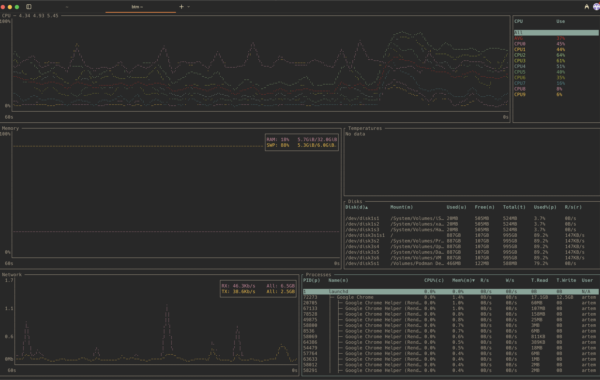The image size is (600, 380).
Task: Select CPU5 in the CPU legend
Action: pyautogui.click(x=556, y=72)
